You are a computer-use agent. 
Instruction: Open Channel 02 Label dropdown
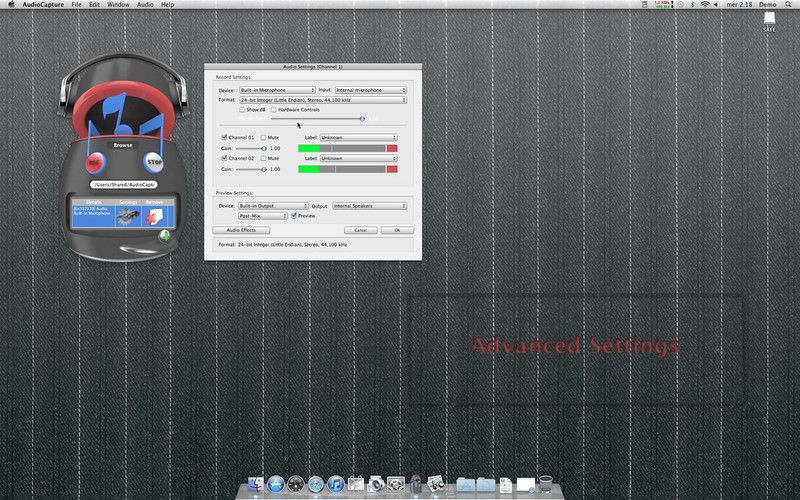[x=358, y=159]
